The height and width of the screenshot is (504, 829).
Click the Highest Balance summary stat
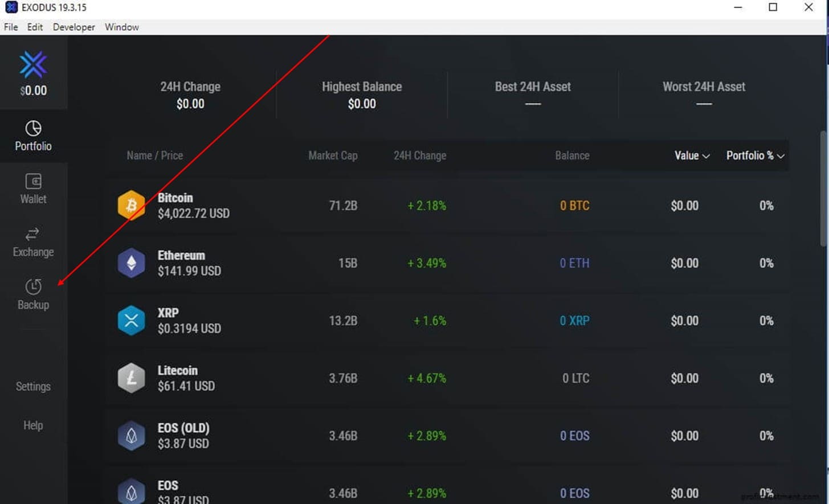(x=362, y=95)
